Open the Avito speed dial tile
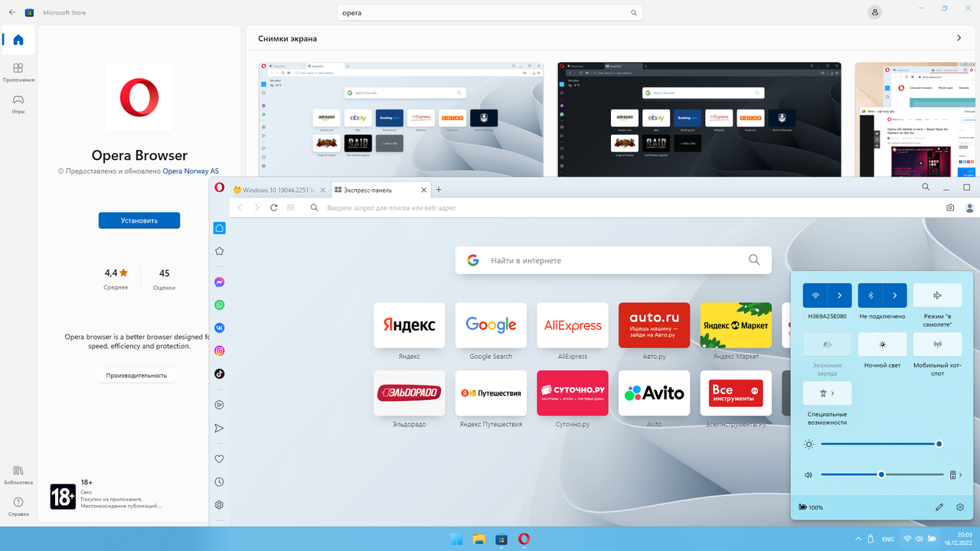The image size is (980, 551). click(x=654, y=393)
